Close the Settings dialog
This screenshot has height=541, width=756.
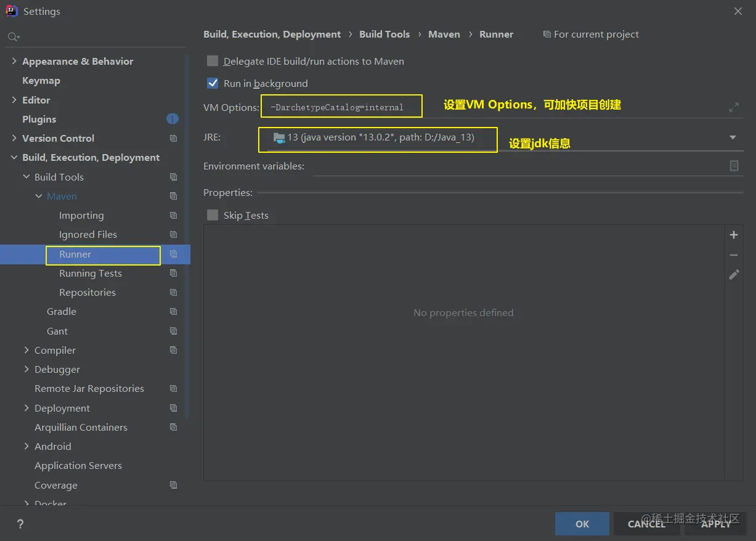(x=738, y=11)
